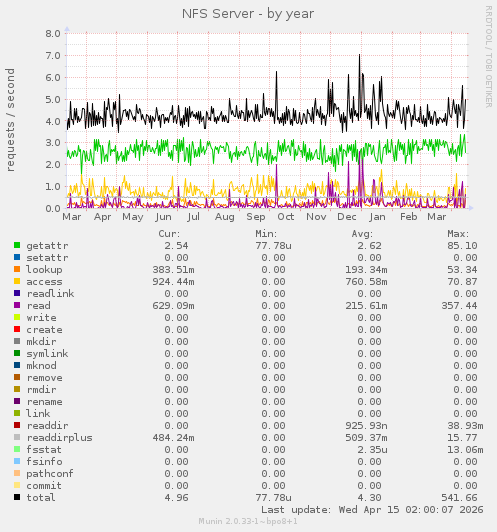Select the 'remove' legend label

44,378
